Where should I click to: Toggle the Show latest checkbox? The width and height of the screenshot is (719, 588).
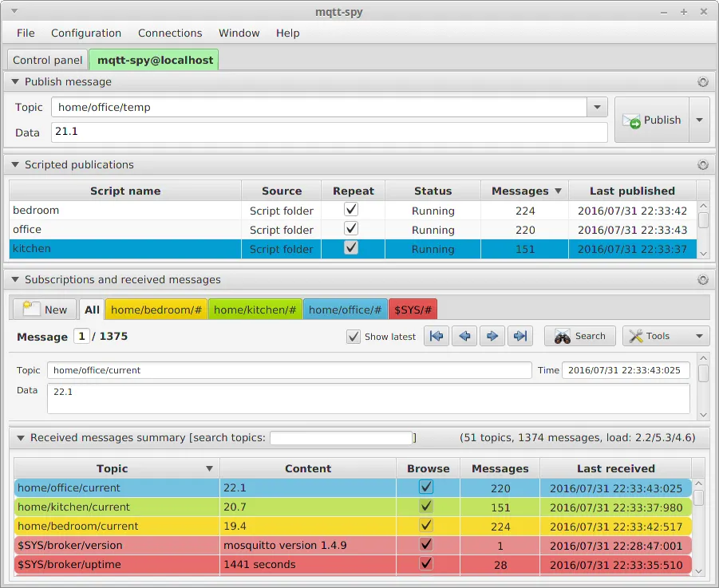[x=353, y=337]
